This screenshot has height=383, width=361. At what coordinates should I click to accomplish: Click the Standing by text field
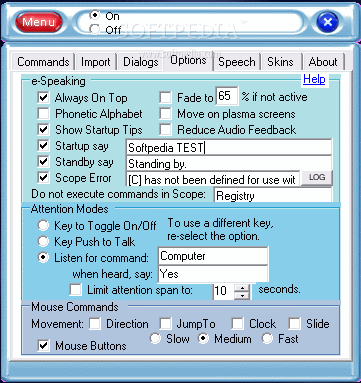(x=229, y=163)
